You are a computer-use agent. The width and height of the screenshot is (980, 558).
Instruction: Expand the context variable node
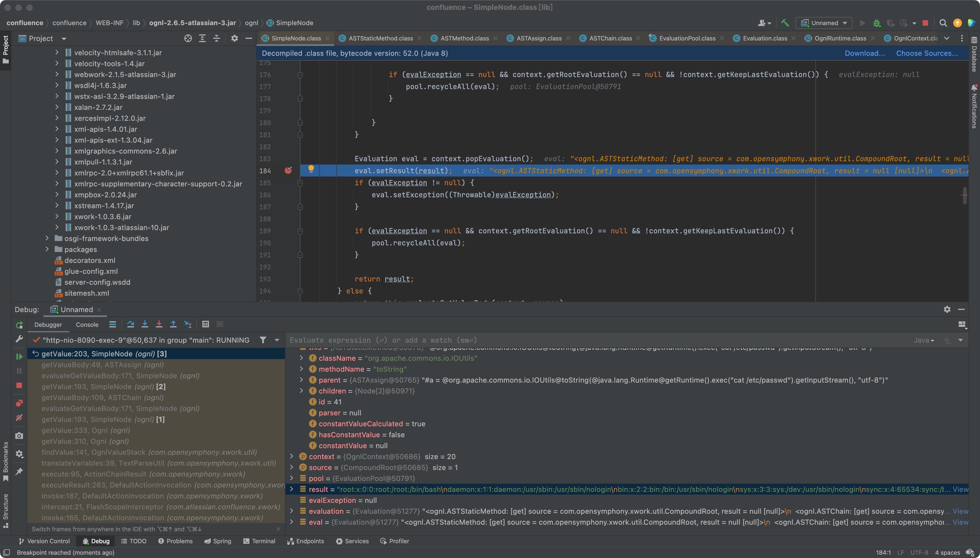pyautogui.click(x=291, y=456)
